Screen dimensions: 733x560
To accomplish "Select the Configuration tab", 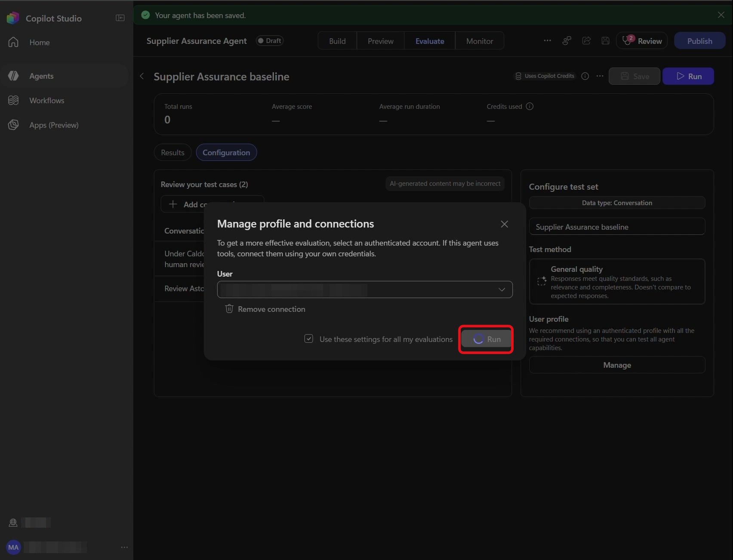I will coord(226,153).
